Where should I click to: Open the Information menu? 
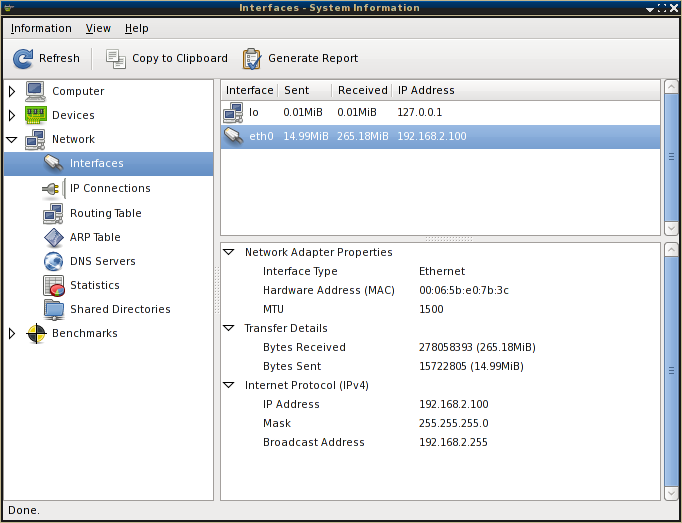coord(41,28)
